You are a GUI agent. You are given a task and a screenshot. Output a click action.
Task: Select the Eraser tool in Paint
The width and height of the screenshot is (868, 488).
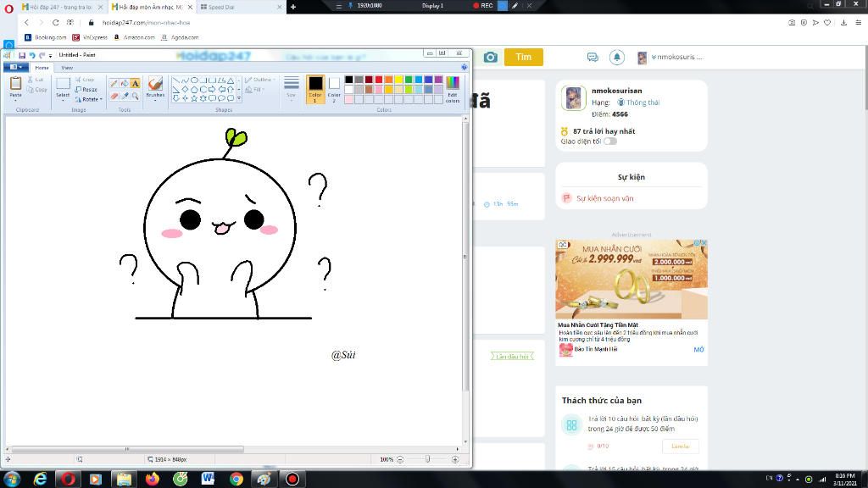click(x=114, y=96)
